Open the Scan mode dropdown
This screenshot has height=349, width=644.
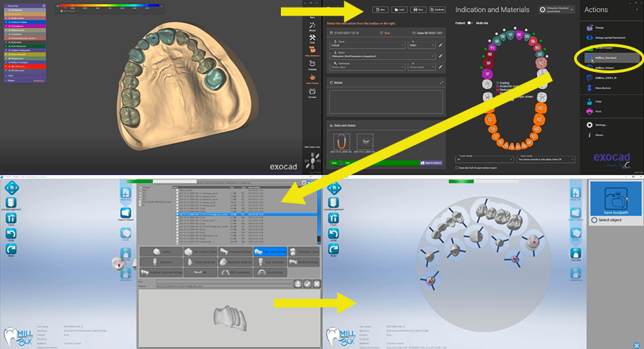click(545, 159)
